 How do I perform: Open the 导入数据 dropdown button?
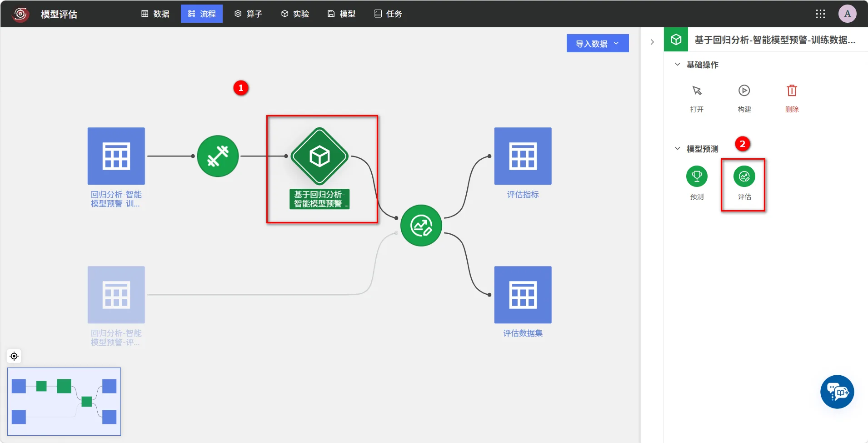click(x=598, y=43)
